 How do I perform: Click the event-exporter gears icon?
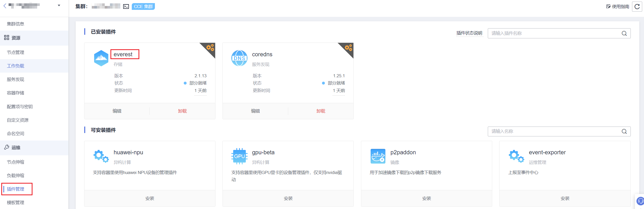click(516, 156)
